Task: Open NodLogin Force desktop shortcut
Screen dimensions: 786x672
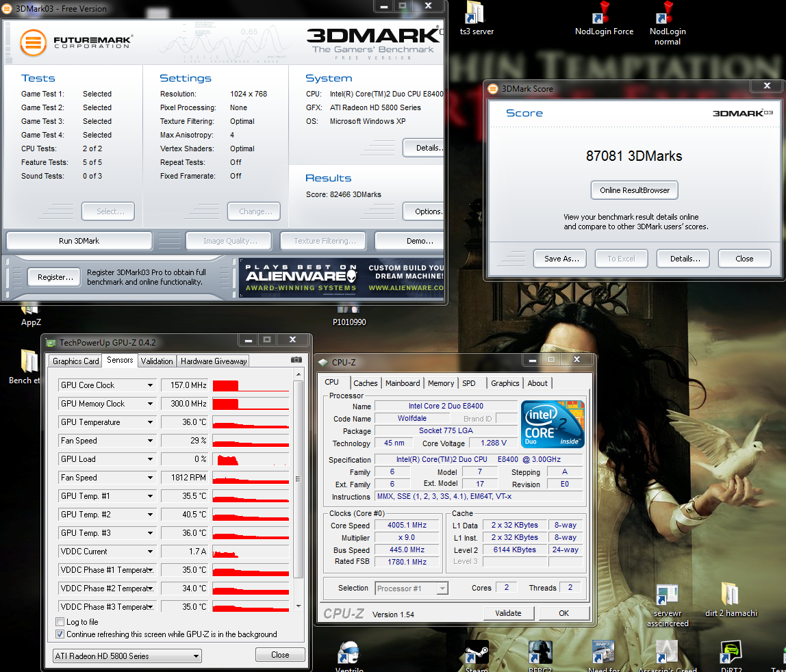Action: tap(604, 19)
